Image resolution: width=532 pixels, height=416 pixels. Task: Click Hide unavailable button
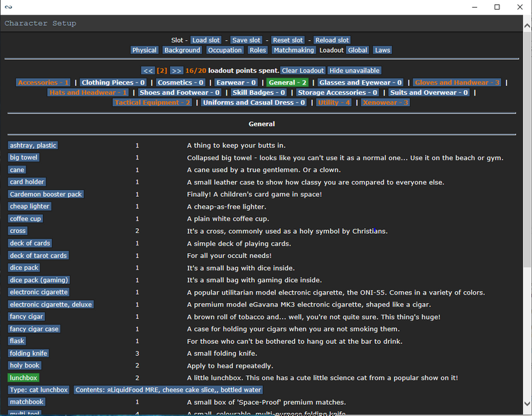pos(354,71)
